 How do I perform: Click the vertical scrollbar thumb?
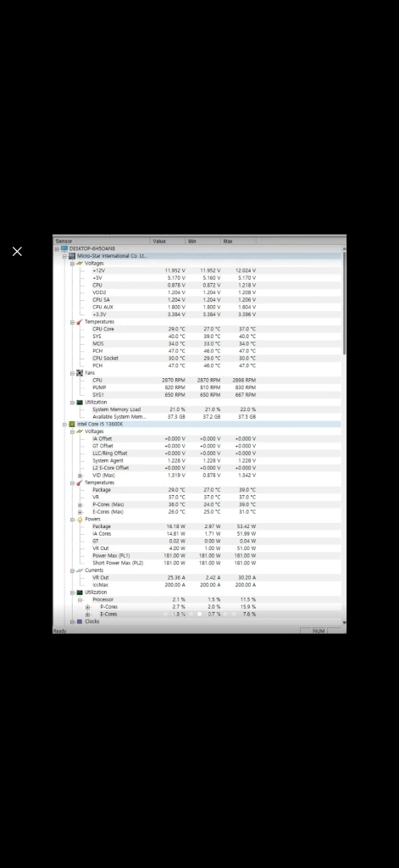(x=344, y=303)
